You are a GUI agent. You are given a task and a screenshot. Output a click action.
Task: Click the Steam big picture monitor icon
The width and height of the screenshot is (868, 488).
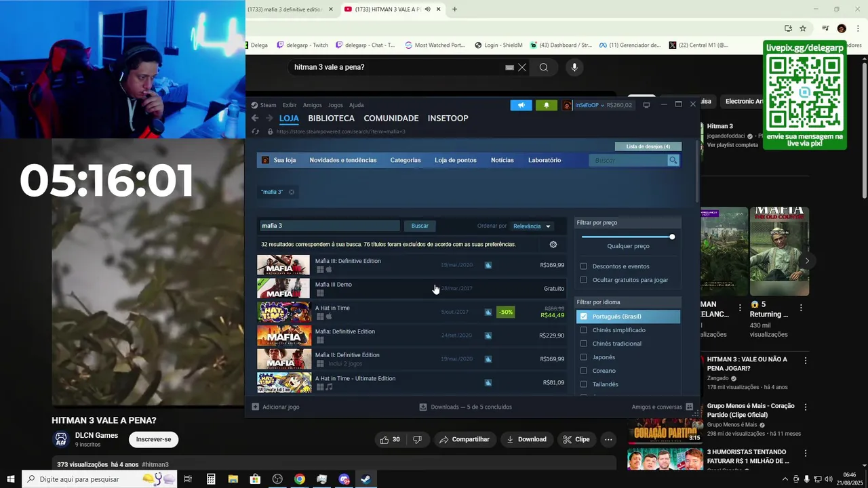[x=646, y=105]
